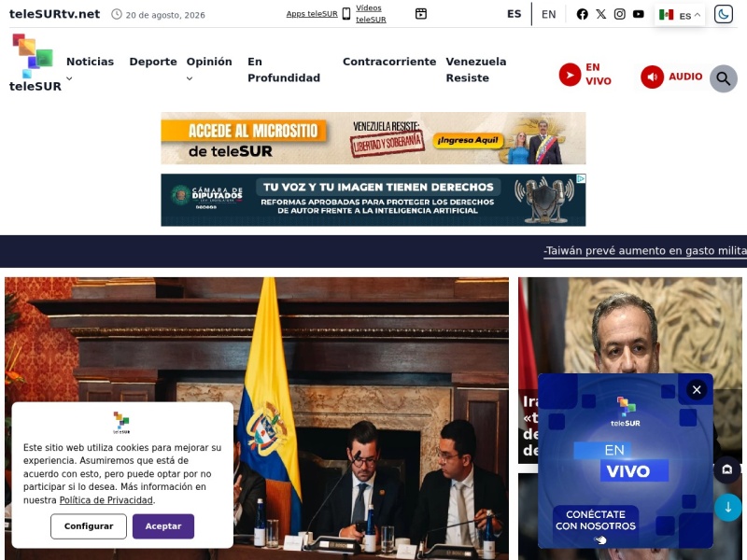
Task: Open teleSUR Instagram icon
Action: (620, 14)
